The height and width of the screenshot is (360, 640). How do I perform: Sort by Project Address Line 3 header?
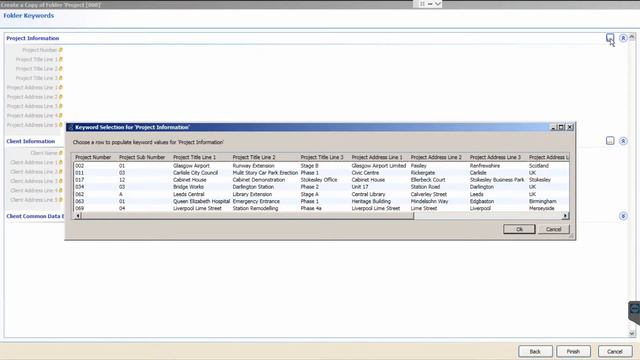(495, 157)
